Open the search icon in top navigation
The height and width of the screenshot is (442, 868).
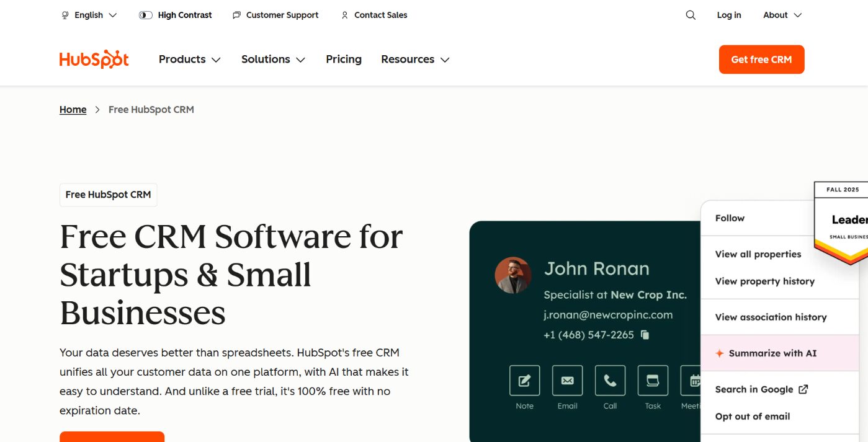click(690, 14)
